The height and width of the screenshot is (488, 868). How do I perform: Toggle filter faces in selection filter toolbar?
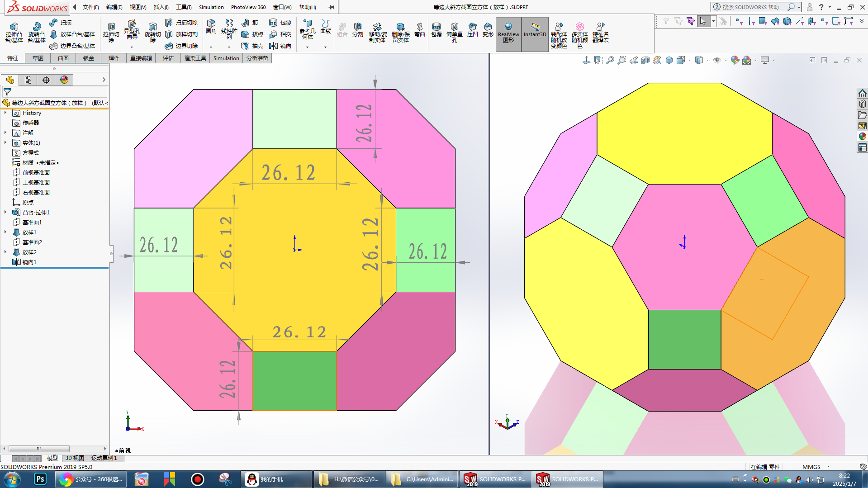click(763, 21)
